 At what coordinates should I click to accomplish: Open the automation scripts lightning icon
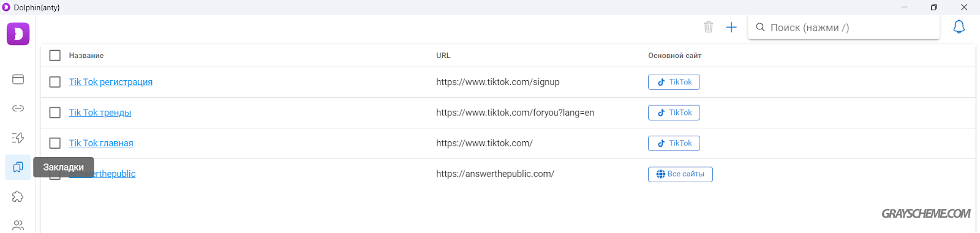(x=18, y=138)
